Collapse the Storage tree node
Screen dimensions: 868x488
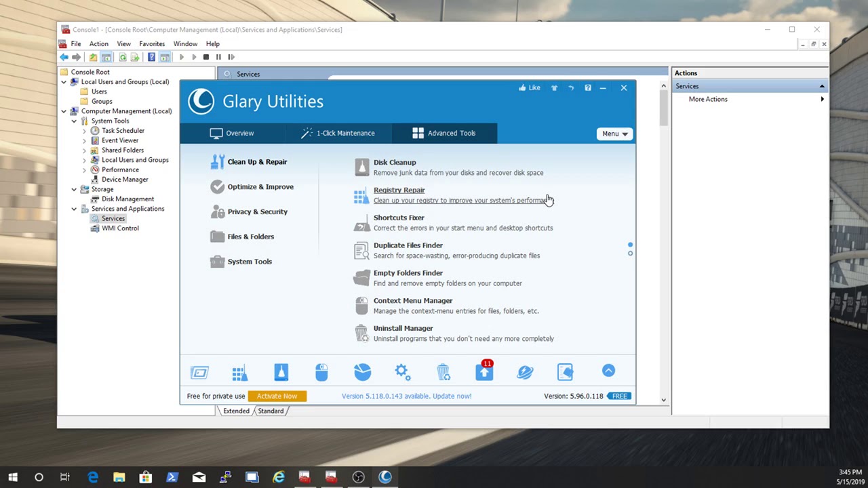point(74,190)
